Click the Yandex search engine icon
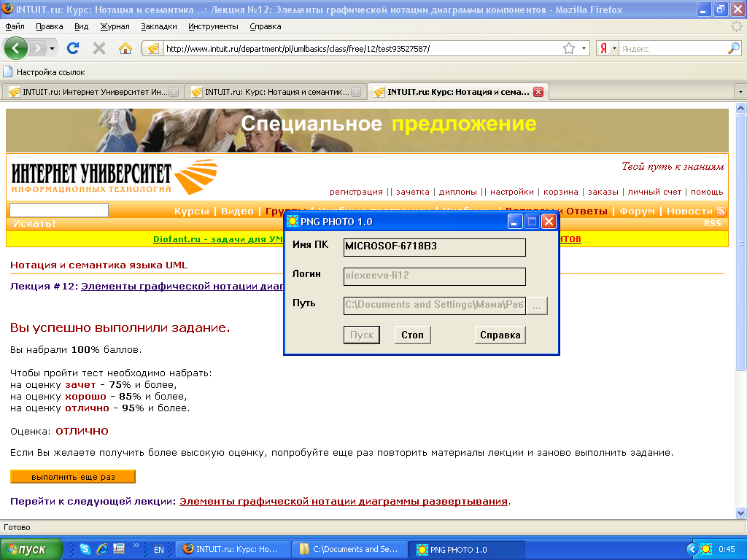This screenshot has width=747, height=560. click(x=603, y=49)
